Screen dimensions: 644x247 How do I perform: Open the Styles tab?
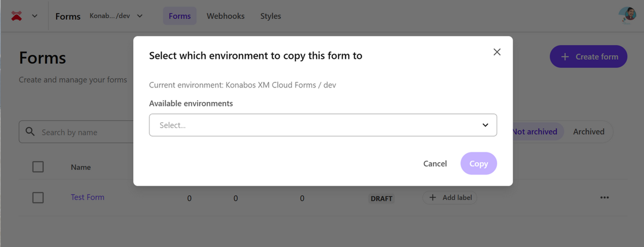pyautogui.click(x=270, y=16)
